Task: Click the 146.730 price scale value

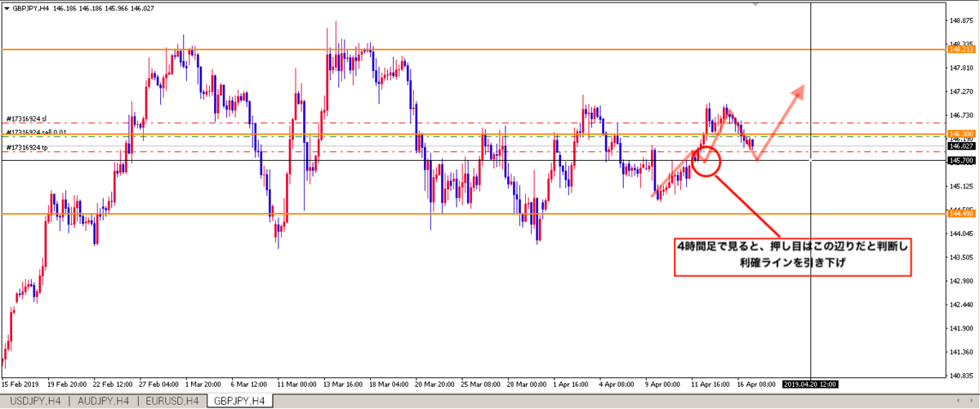Action: coord(960,116)
